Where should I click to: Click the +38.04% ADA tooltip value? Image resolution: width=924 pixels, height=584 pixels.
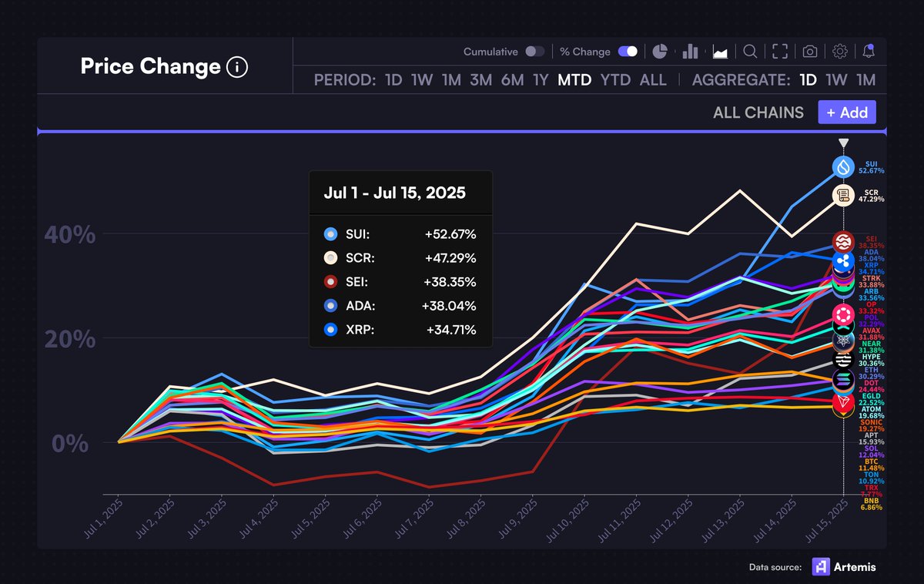coord(449,305)
